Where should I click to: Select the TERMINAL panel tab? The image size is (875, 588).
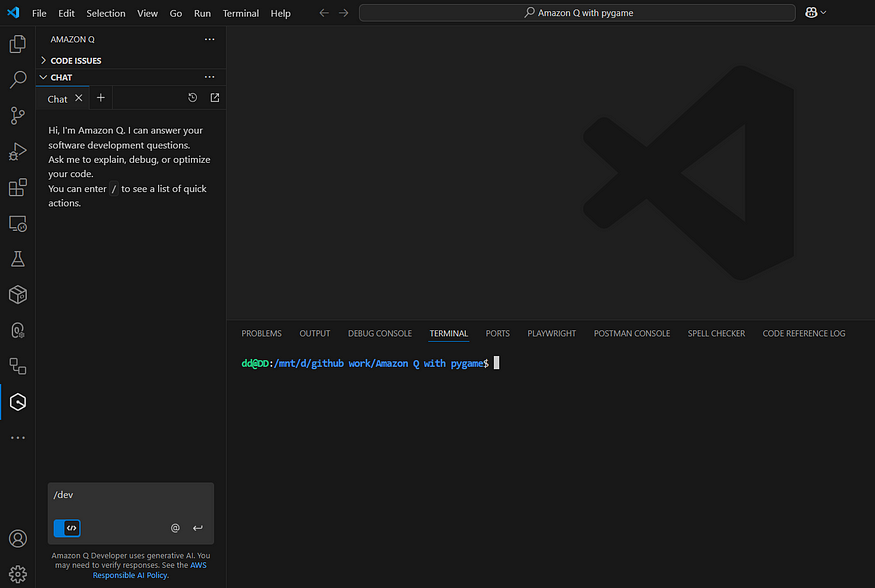[x=448, y=333]
